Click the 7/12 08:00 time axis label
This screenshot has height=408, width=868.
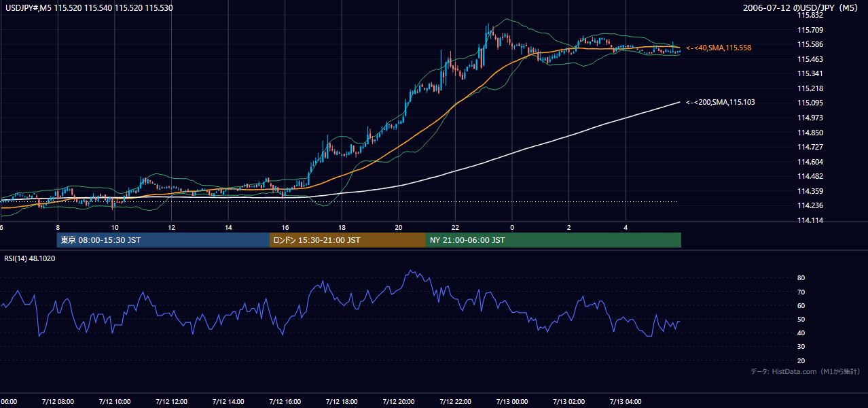57,401
